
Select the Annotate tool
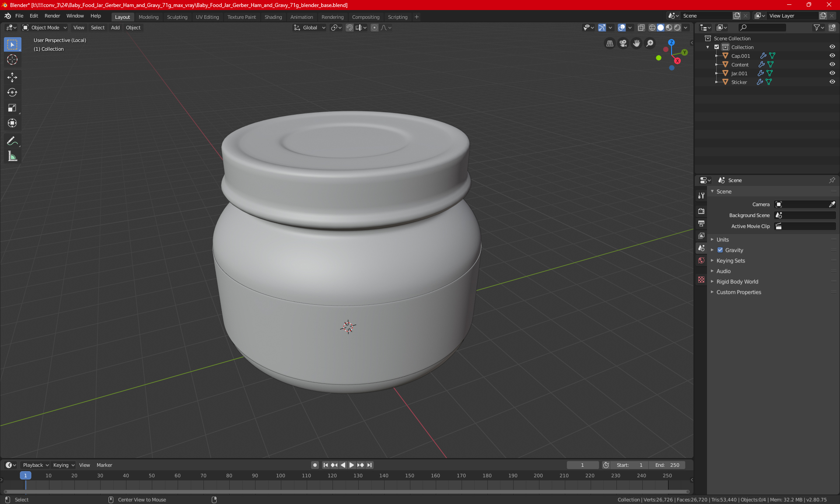12,141
